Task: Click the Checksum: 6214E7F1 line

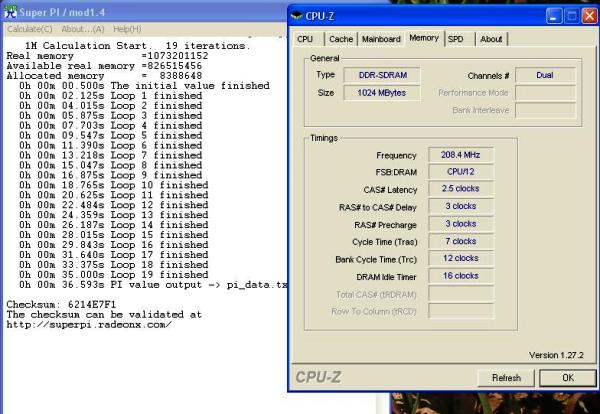Action: 61,305
